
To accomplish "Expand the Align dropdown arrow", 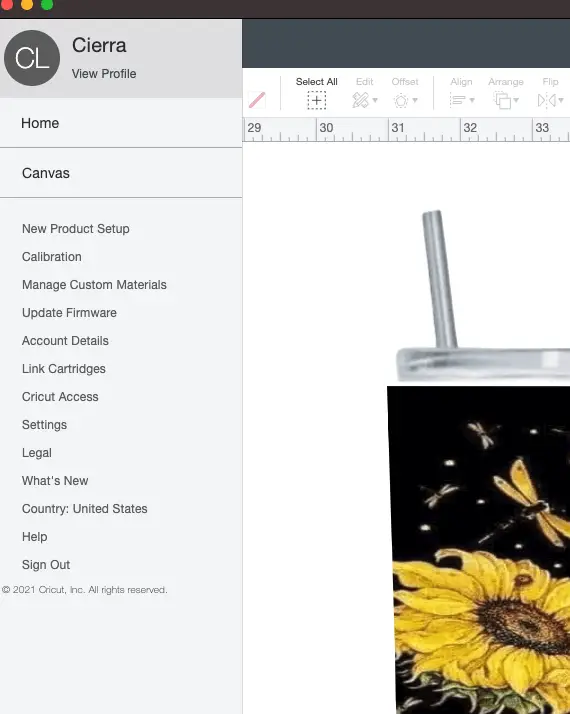I will pyautogui.click(x=472, y=100).
